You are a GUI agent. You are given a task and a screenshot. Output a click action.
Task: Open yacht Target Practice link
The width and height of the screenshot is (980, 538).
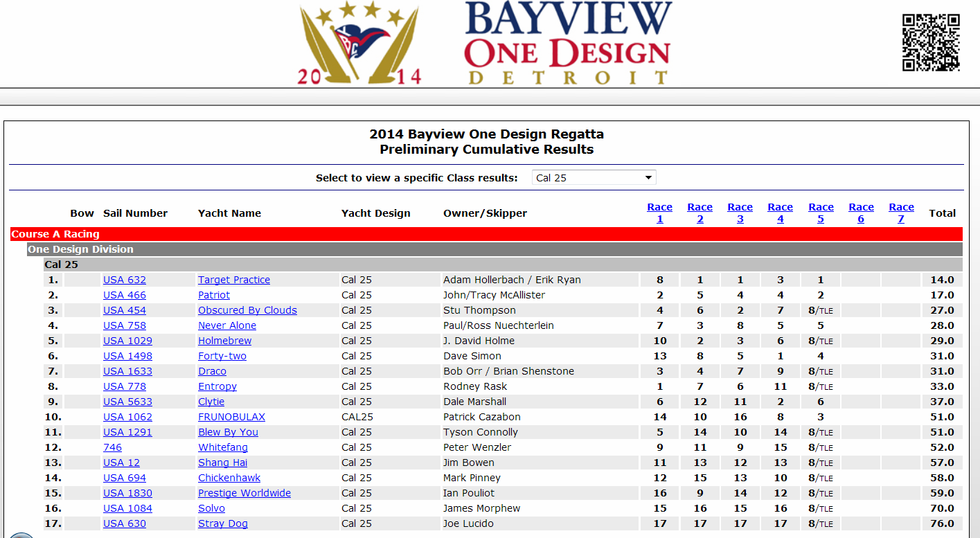[x=234, y=280]
